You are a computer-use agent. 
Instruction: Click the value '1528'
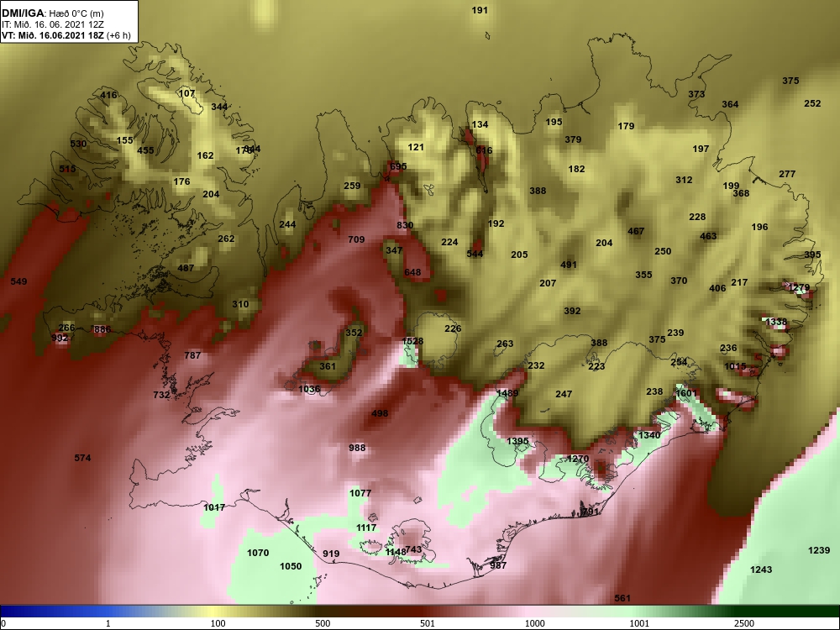(x=412, y=341)
